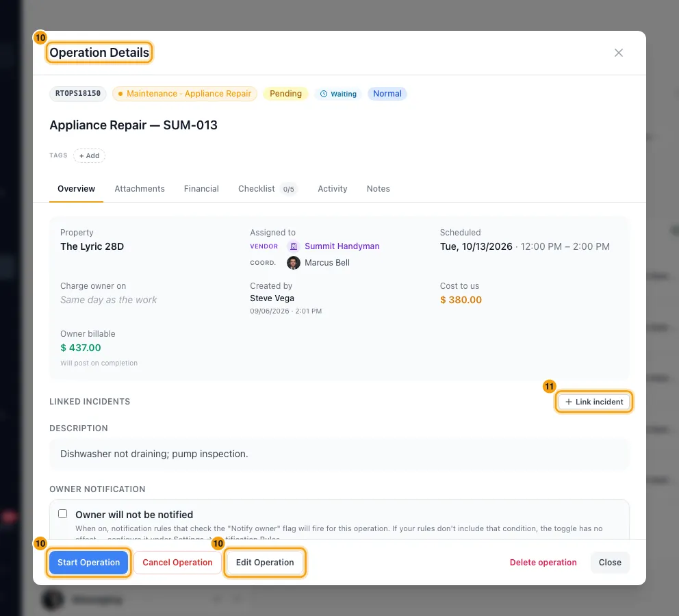Viewport: 679px width, 616px height.
Task: Click the title Appliance Repair — SUM-013
Action: [x=133, y=125]
